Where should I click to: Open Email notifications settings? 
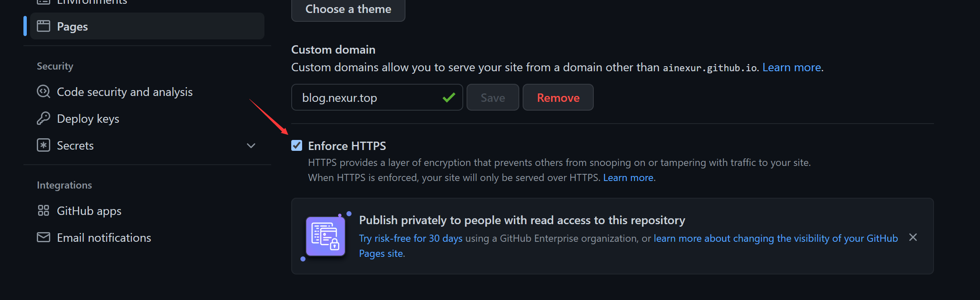pyautogui.click(x=104, y=238)
